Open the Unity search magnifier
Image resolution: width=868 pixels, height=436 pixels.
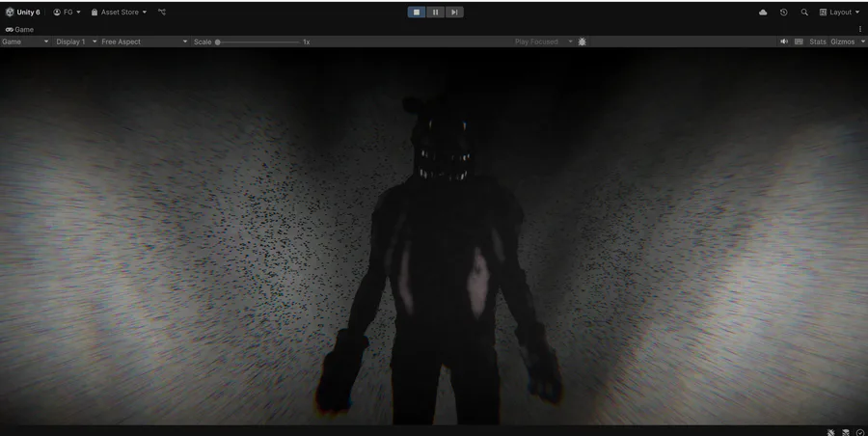(804, 13)
